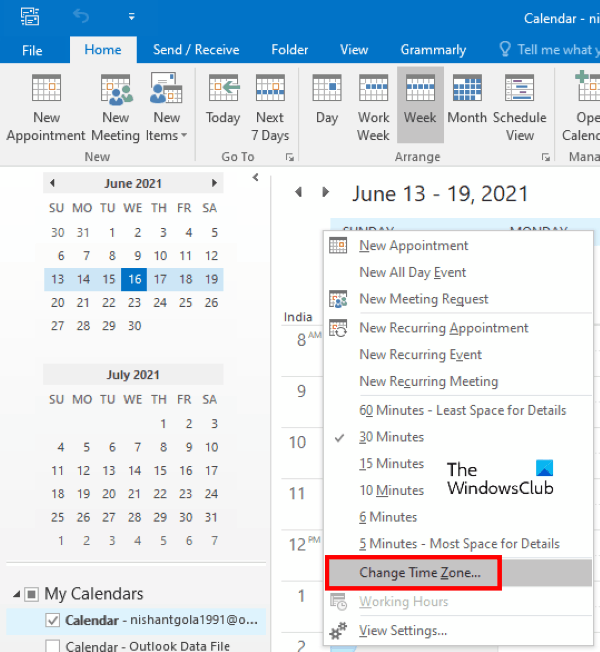Open the New Items ribbon menu
This screenshot has height=652, width=600.
[x=166, y=108]
